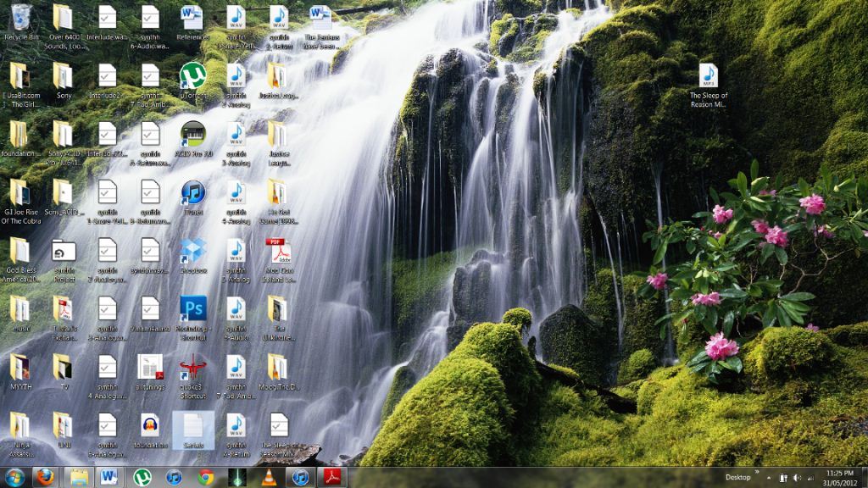Open VLC media player in the taskbar

[269, 477]
